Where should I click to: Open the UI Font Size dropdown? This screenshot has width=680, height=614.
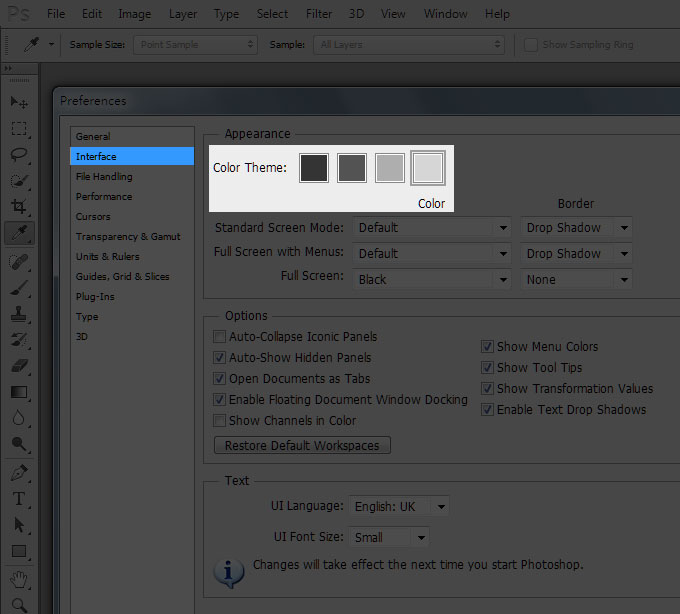click(389, 537)
